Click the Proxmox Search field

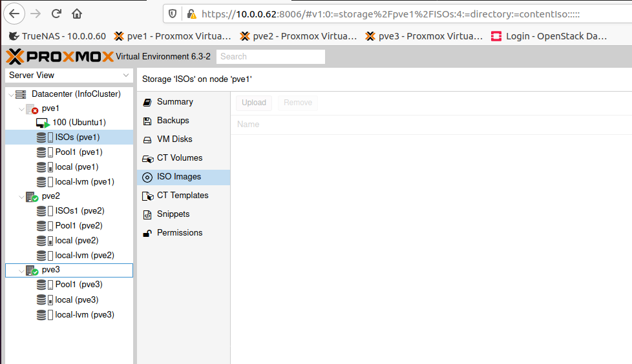pos(271,57)
